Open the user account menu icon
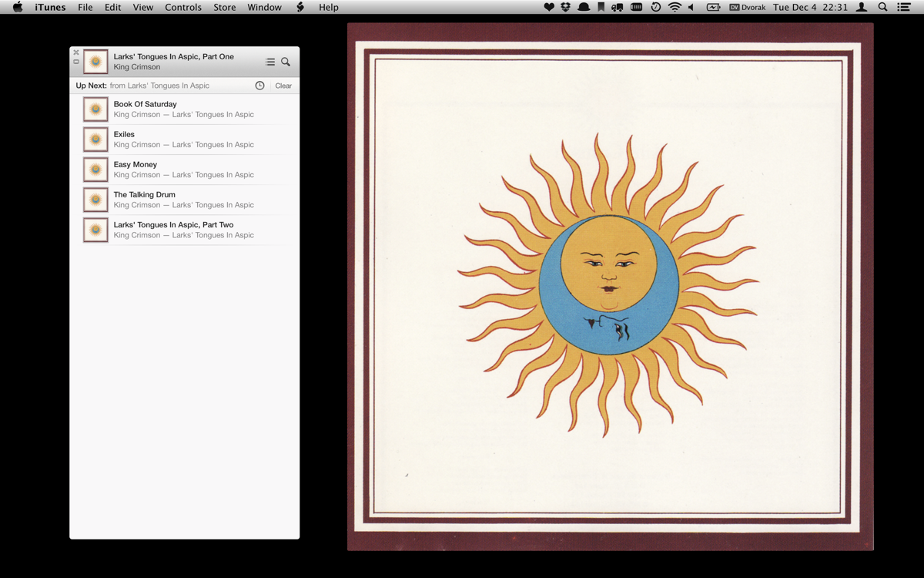 [862, 7]
